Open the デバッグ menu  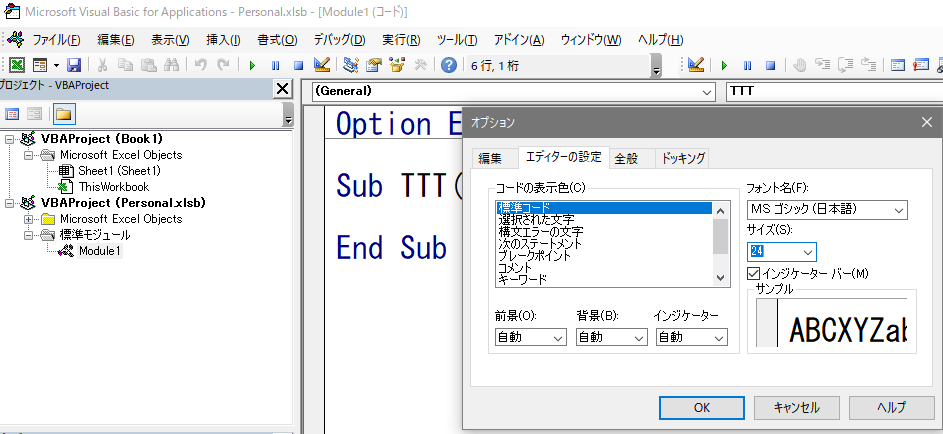point(339,40)
